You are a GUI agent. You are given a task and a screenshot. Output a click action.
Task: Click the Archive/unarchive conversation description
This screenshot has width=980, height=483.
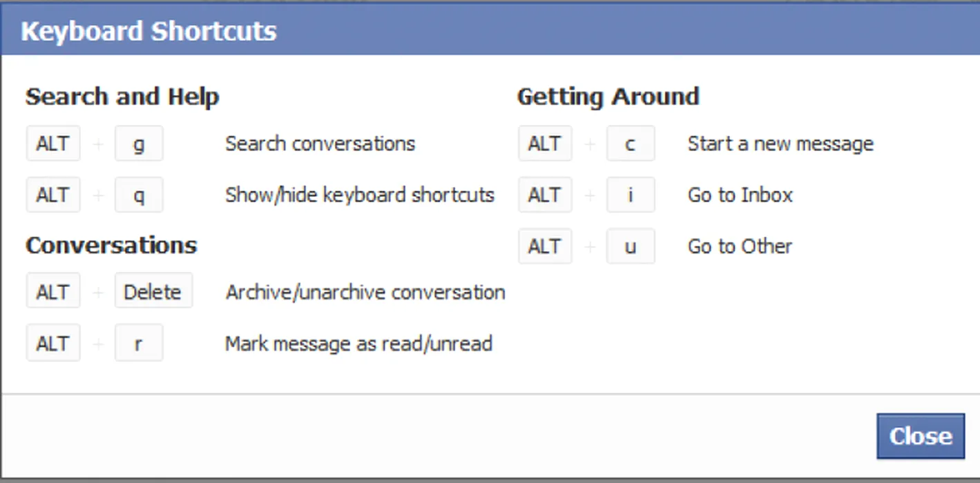365,292
